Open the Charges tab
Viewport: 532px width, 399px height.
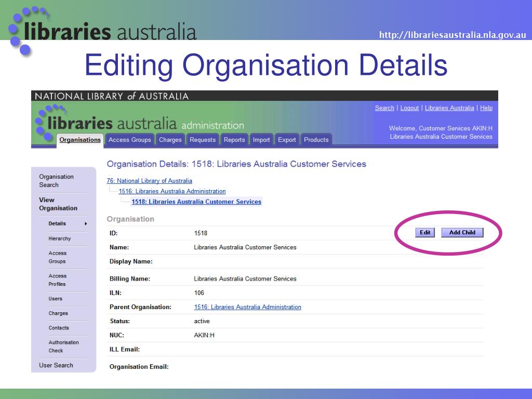170,140
